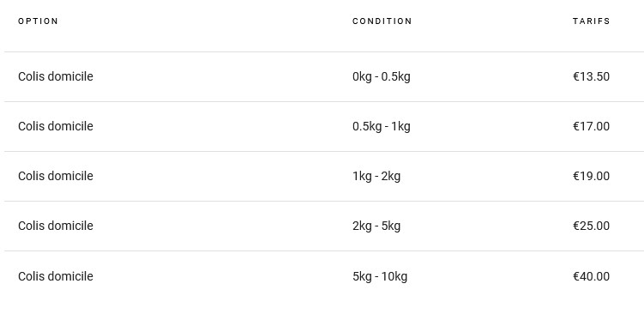Click the 0kg - 0.5kg condition cell
Screen dimensions: 644x326
381,77
